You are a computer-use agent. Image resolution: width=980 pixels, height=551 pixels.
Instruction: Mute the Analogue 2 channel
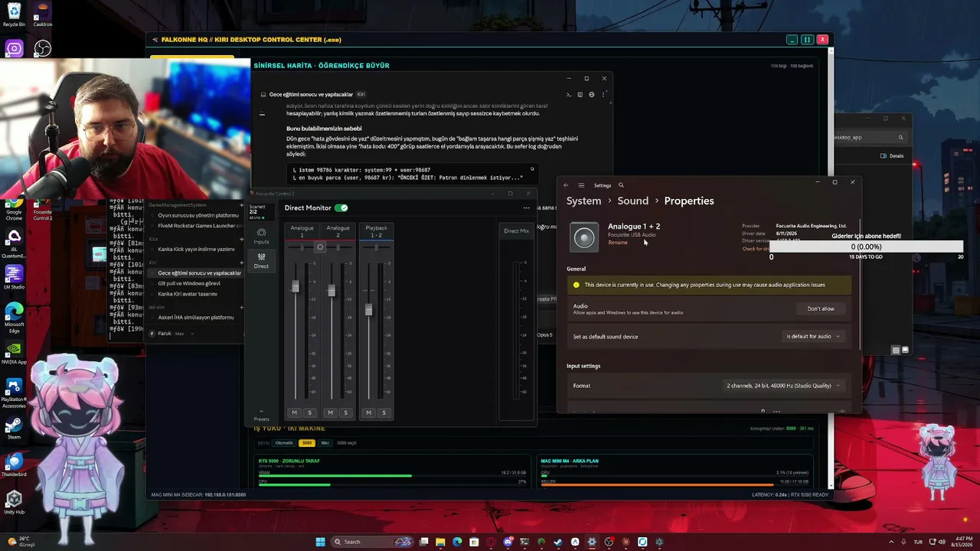(330, 412)
